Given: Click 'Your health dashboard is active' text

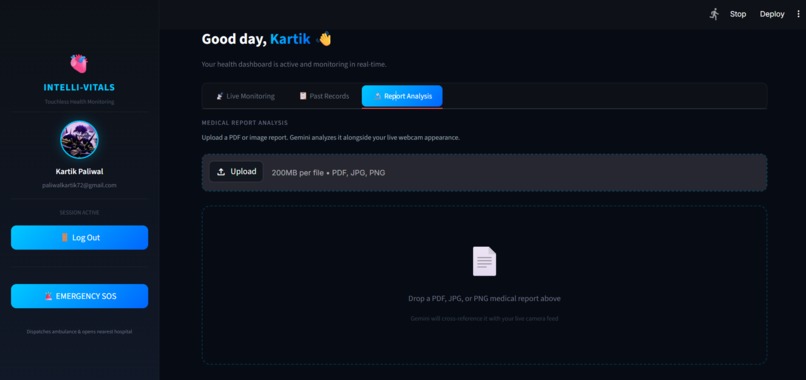Looking at the screenshot, I should pyautogui.click(x=294, y=65).
